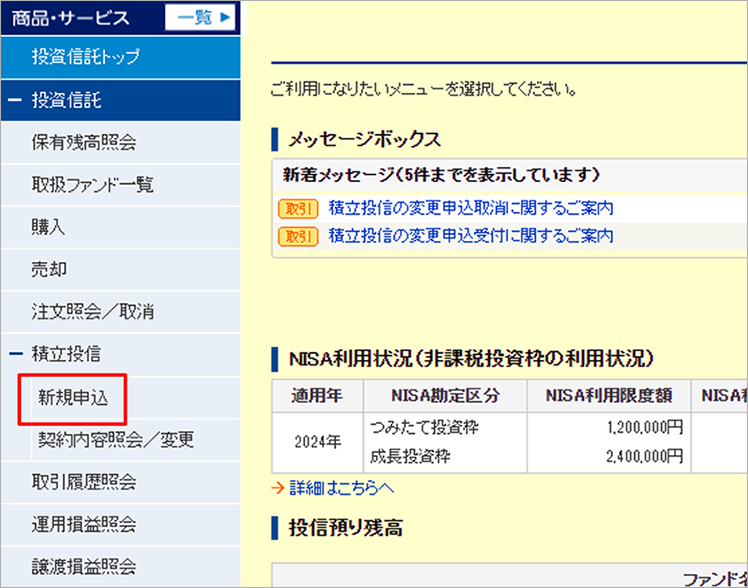The height and width of the screenshot is (588, 748).
Task: Open the 売却 menu item
Action: (x=48, y=269)
